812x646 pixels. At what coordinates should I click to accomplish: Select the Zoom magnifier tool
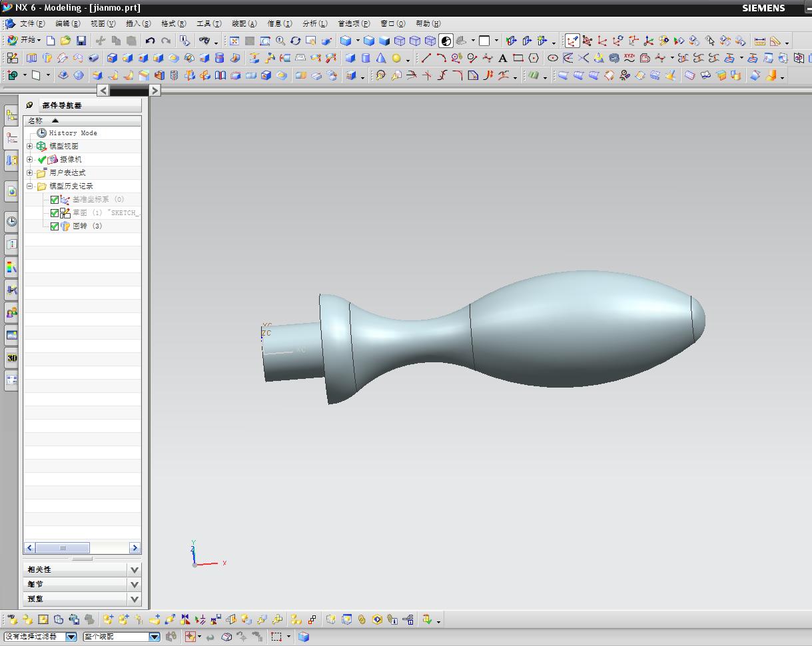(x=280, y=41)
